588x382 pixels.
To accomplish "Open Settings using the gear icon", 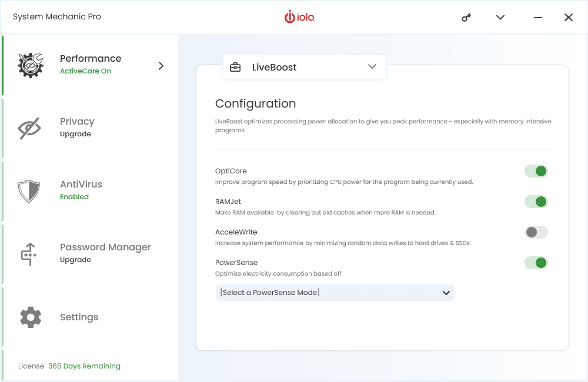I will pos(30,317).
